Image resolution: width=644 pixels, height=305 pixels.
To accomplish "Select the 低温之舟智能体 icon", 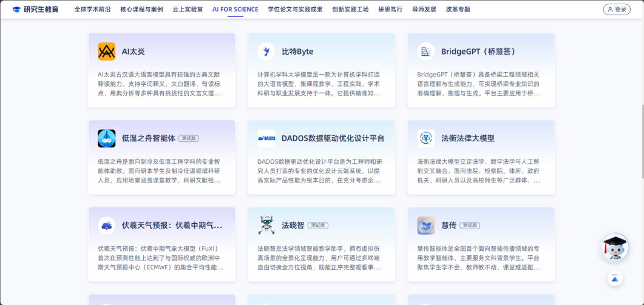I will [106, 138].
